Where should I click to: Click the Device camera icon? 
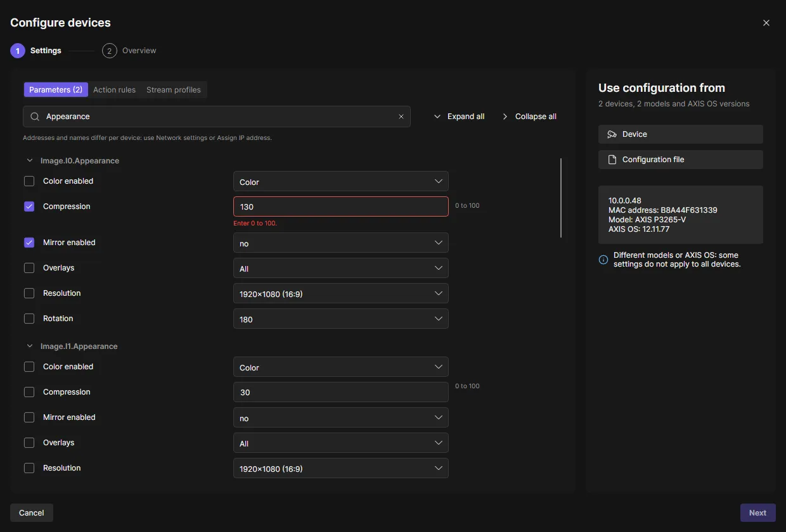pyautogui.click(x=612, y=134)
